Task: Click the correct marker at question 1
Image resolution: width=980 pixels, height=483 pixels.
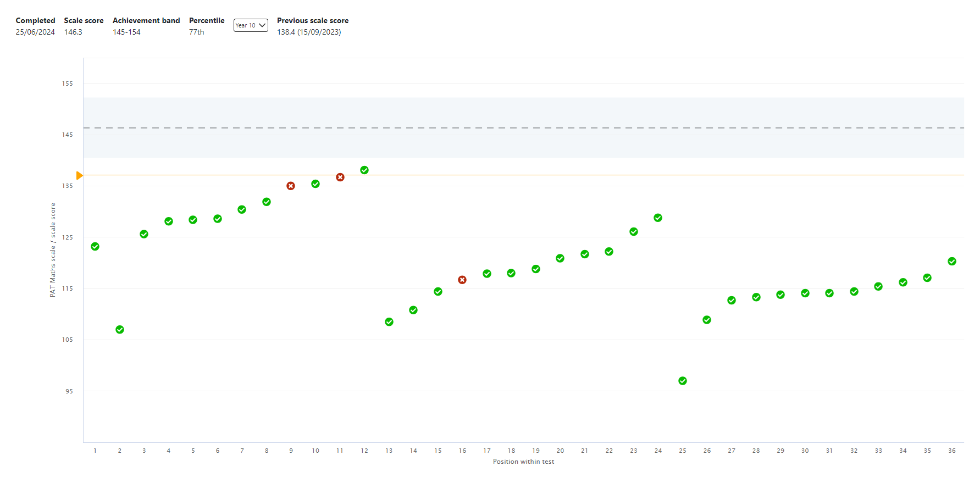Action: pyautogui.click(x=95, y=247)
